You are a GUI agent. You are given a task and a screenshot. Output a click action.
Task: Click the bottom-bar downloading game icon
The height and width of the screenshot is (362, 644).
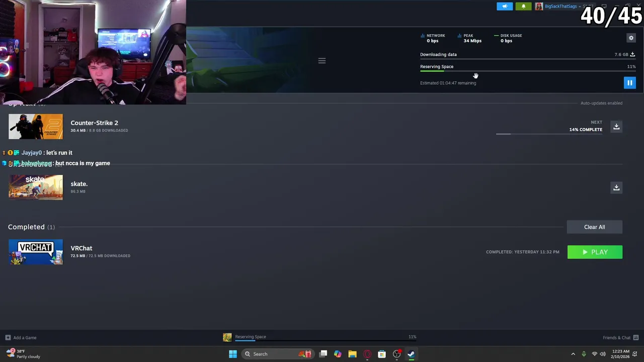pyautogui.click(x=227, y=337)
